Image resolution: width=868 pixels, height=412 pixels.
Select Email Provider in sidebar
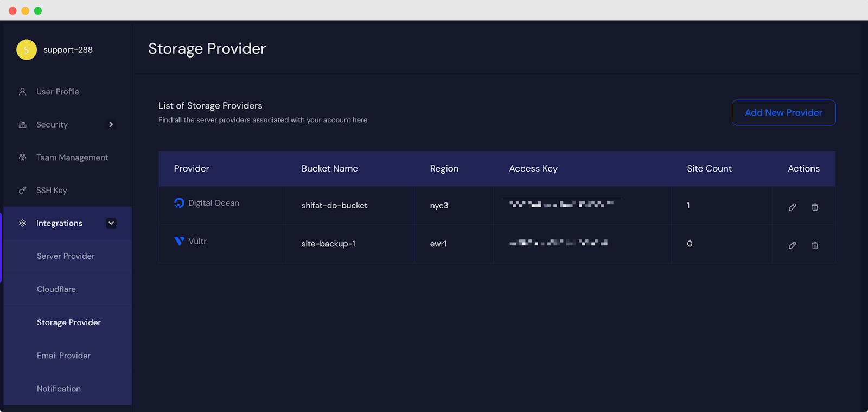click(x=63, y=356)
